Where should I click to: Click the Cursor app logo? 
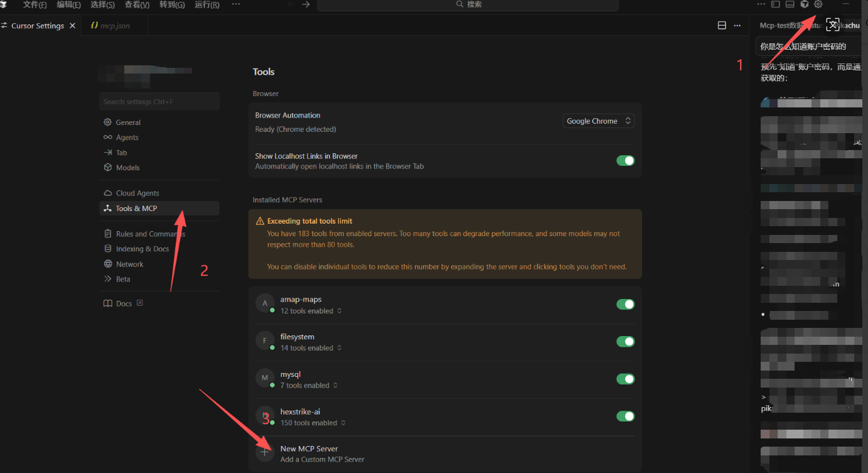pos(4,4)
